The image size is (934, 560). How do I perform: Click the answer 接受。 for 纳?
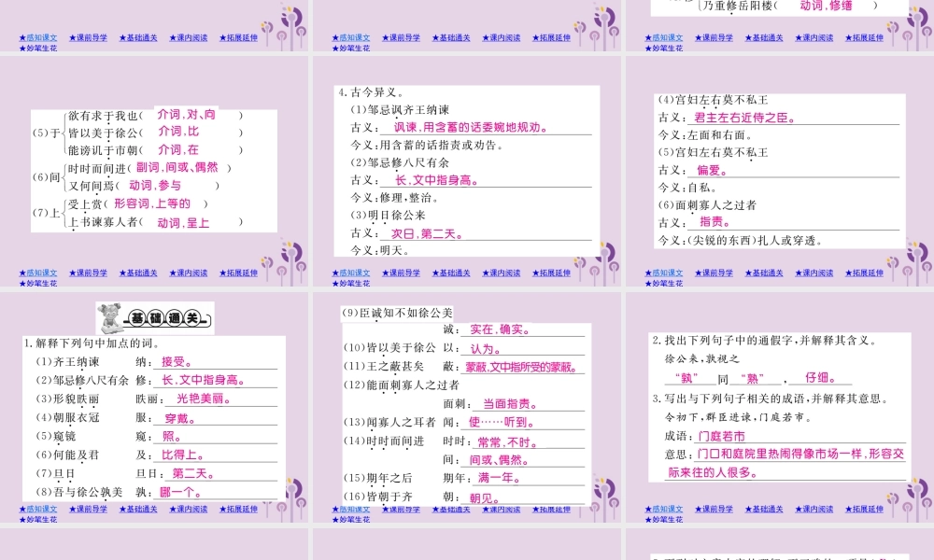[x=177, y=362]
